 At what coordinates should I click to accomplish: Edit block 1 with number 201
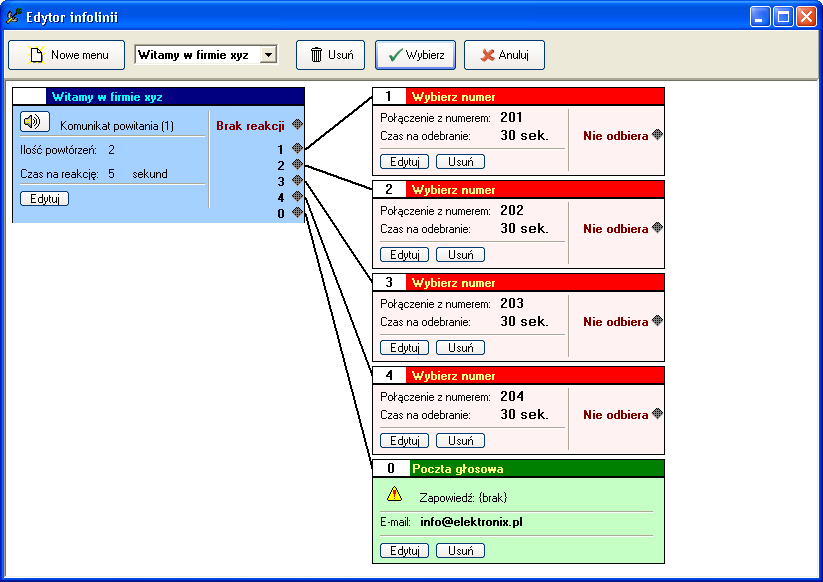(404, 162)
